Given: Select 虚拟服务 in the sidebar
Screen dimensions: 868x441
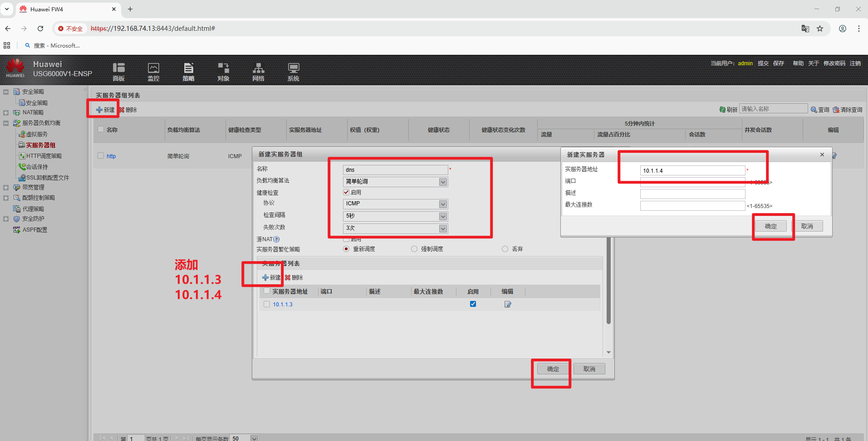Looking at the screenshot, I should tap(36, 134).
